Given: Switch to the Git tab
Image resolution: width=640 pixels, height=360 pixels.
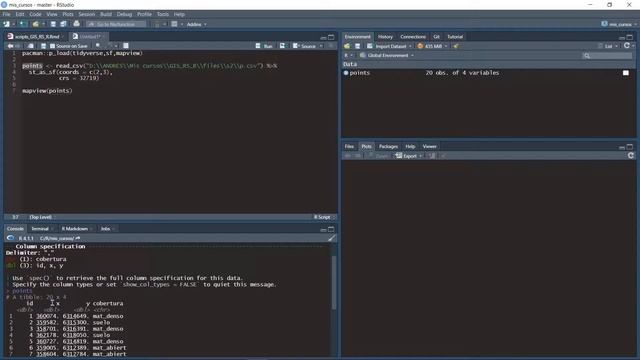Looking at the screenshot, I should [x=436, y=37].
